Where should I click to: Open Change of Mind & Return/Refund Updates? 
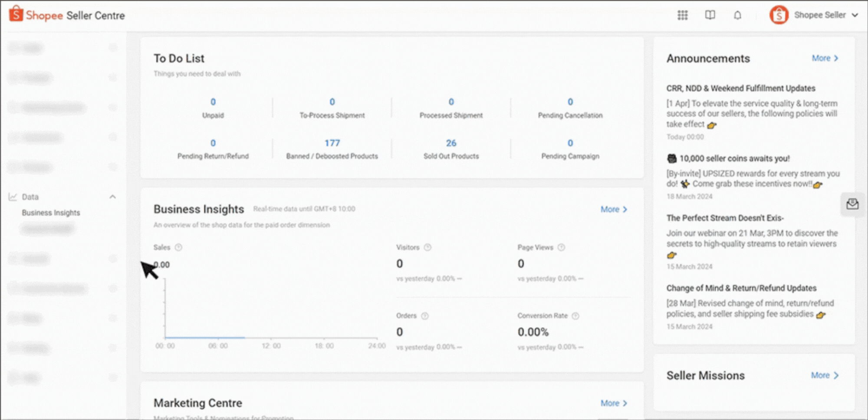point(741,289)
